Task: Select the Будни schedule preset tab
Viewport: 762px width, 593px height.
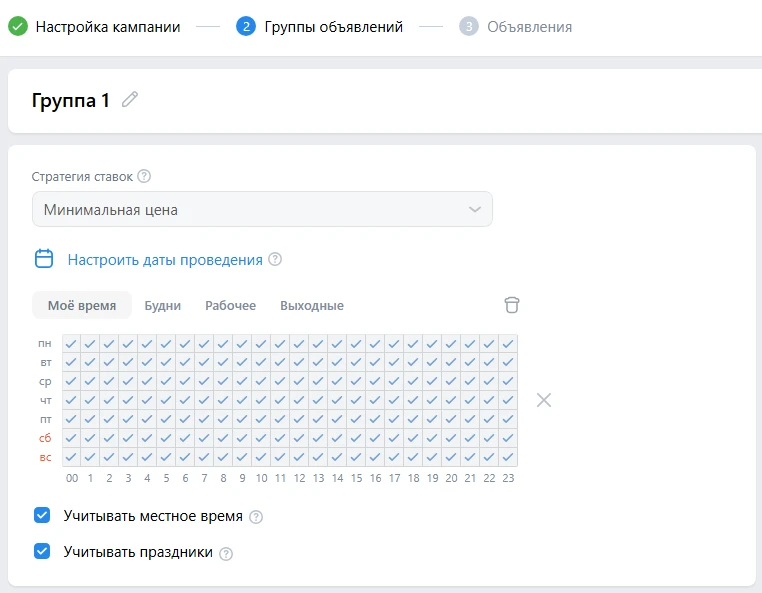Action: tap(163, 306)
